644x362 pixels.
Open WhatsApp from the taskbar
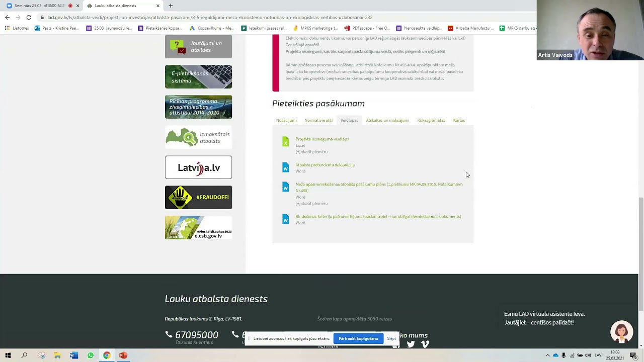[91, 355]
